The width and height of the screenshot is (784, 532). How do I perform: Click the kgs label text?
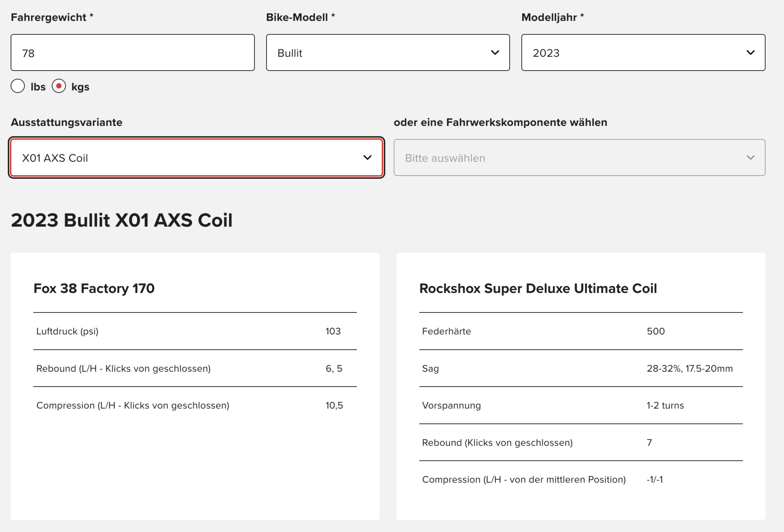(80, 87)
